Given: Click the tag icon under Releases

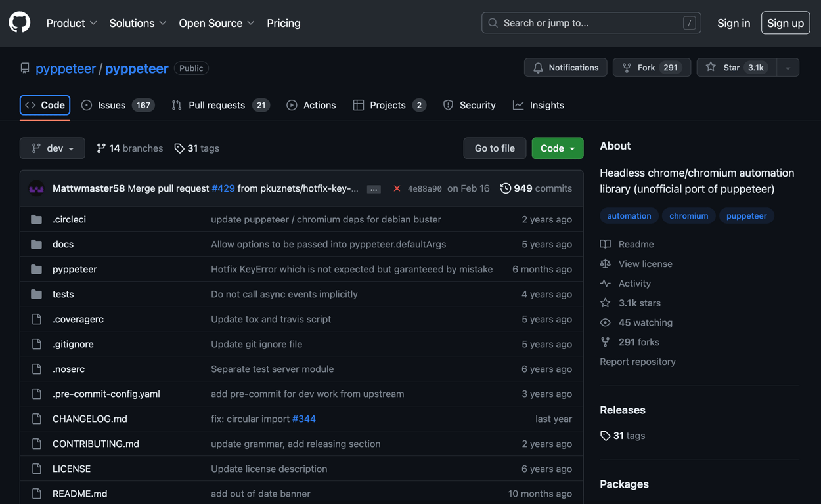Looking at the screenshot, I should [x=606, y=436].
